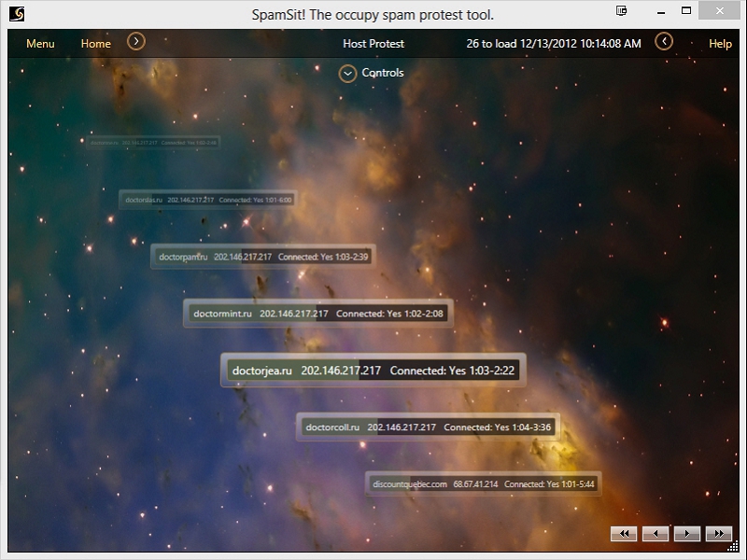Step forward with the single right arrow button
The width and height of the screenshot is (747, 560).
pos(687,534)
